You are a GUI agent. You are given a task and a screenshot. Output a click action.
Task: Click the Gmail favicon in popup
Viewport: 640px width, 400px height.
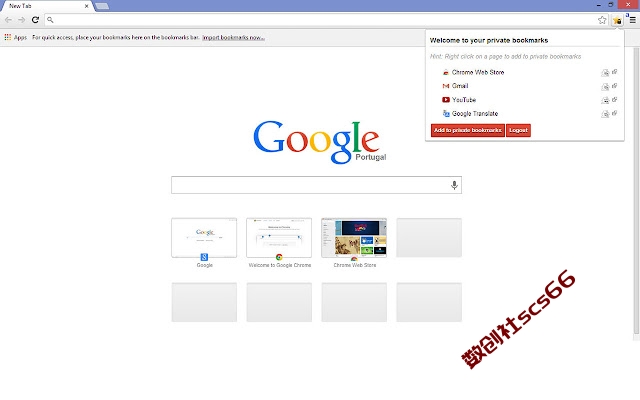click(x=446, y=86)
